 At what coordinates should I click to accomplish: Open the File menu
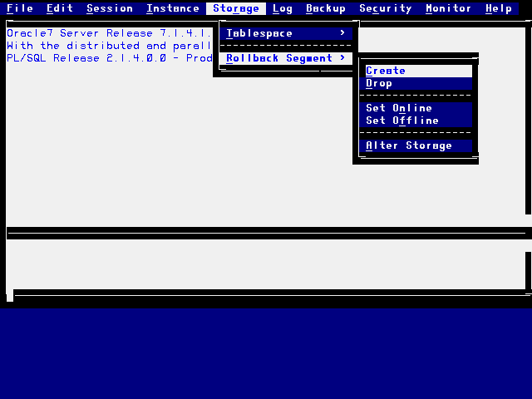(20, 8)
